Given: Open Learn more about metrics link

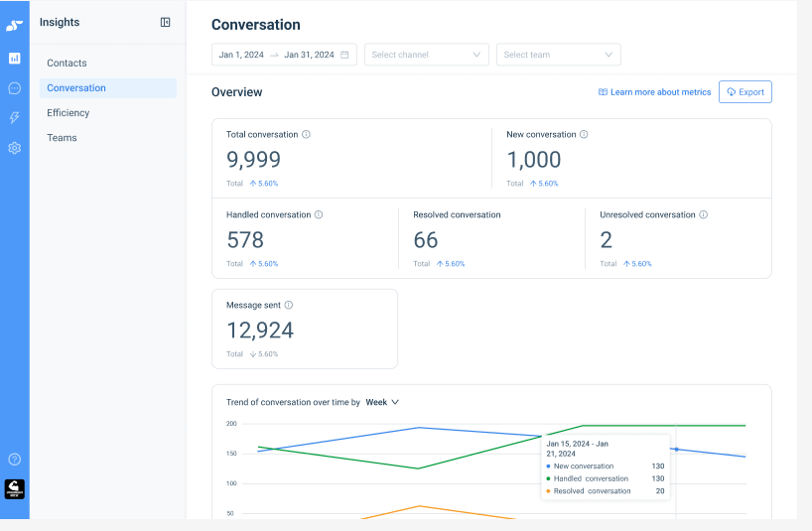Looking at the screenshot, I should [x=654, y=92].
